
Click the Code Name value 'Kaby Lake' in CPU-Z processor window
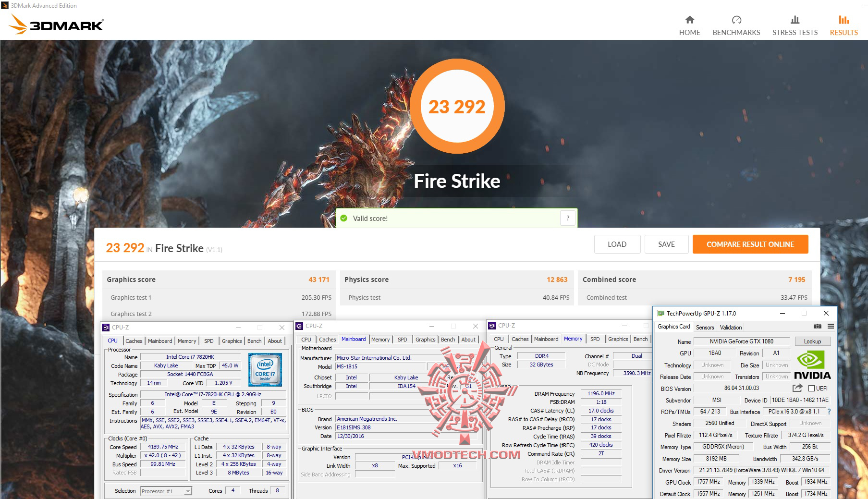(166, 365)
